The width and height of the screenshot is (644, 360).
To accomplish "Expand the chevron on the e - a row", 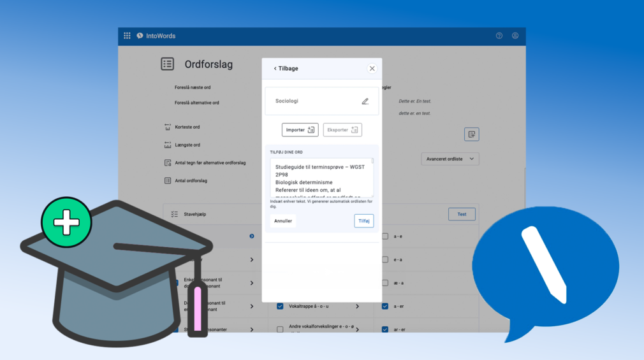I will point(252,259).
